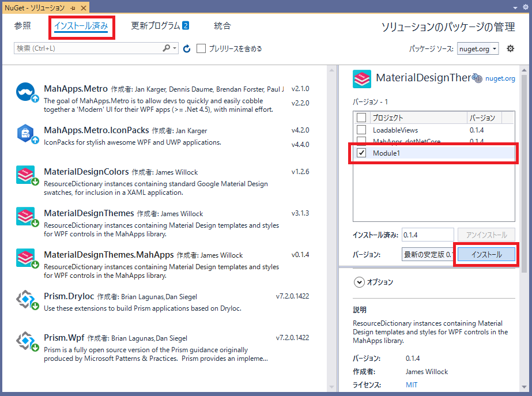Open the version selection combo box
This screenshot has width=532, height=396.
(428, 255)
